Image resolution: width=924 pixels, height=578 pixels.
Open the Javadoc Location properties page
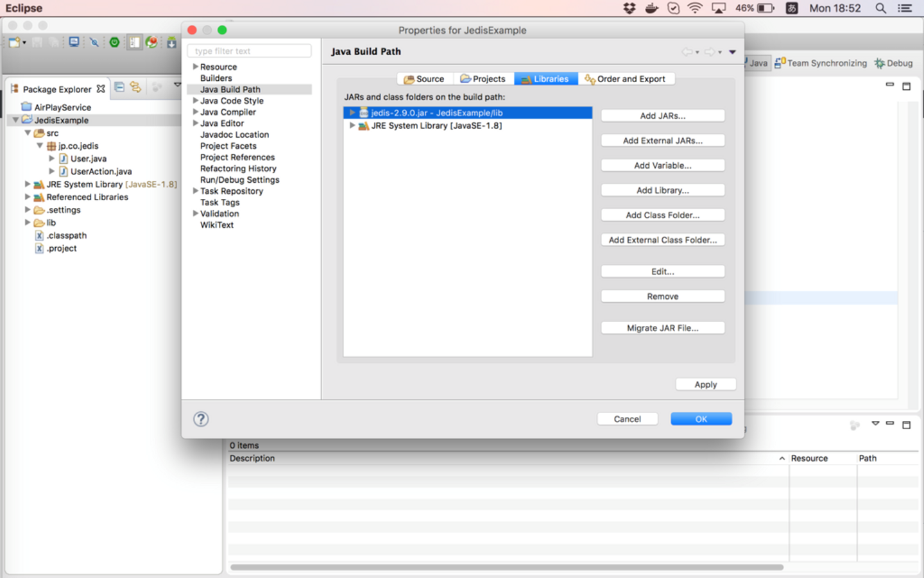(234, 135)
